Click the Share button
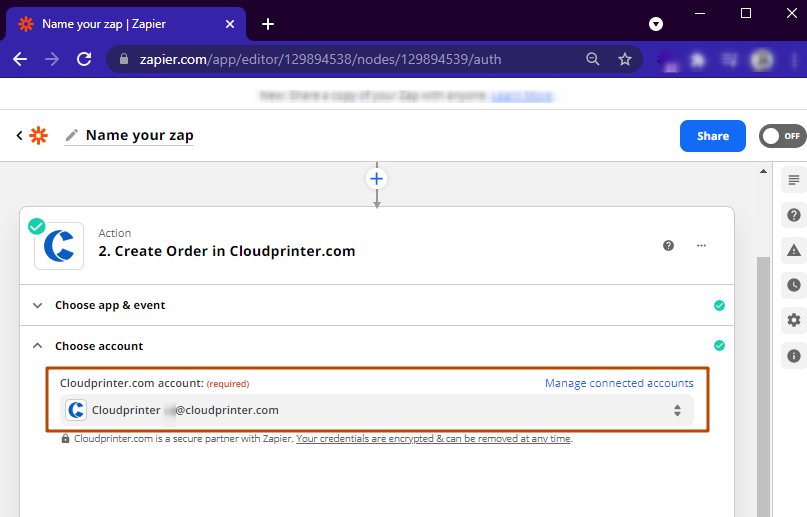807x517 pixels. click(x=712, y=136)
